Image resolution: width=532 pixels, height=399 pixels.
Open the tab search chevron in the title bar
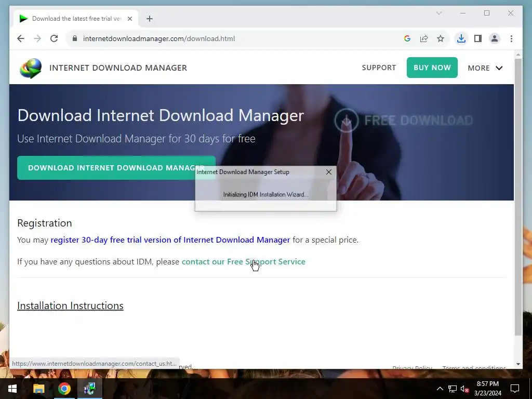pyautogui.click(x=438, y=13)
